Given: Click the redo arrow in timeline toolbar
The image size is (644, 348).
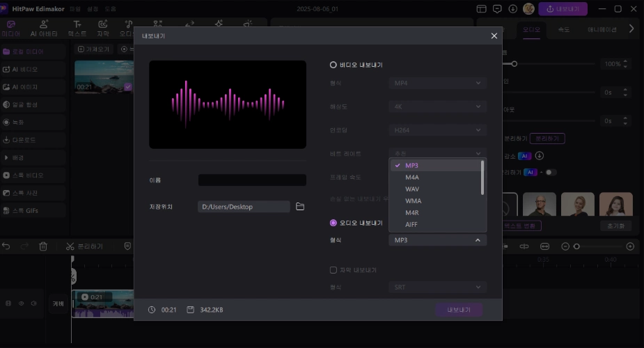Looking at the screenshot, I should click(24, 246).
